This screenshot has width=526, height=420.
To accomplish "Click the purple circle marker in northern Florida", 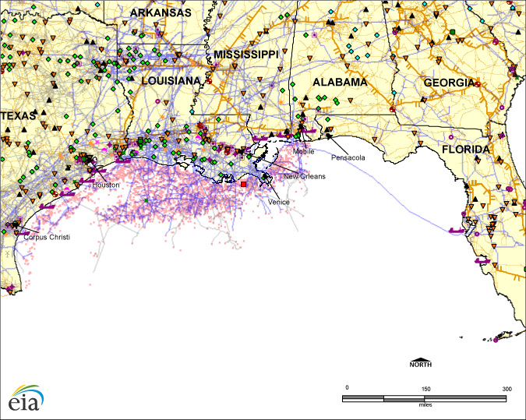I will [x=451, y=137].
